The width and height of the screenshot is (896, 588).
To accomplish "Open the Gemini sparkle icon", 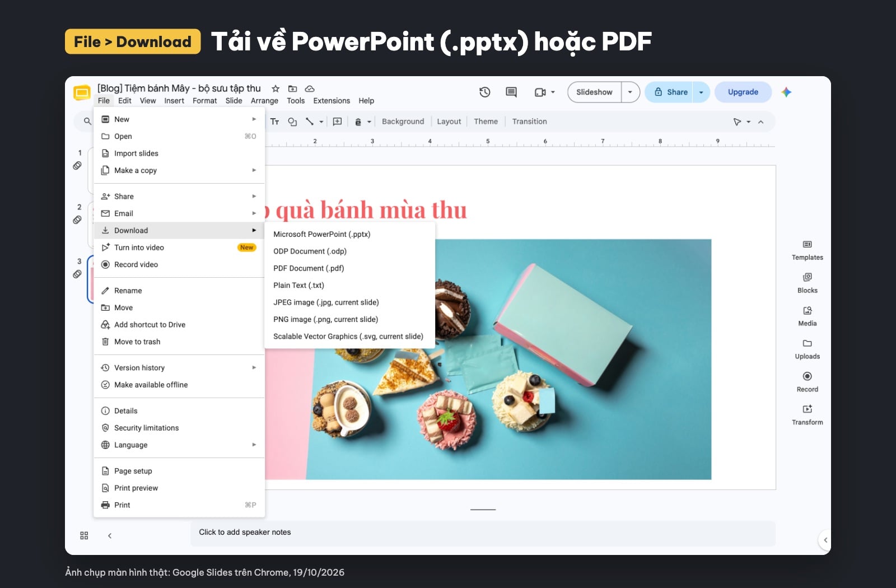I will [786, 92].
